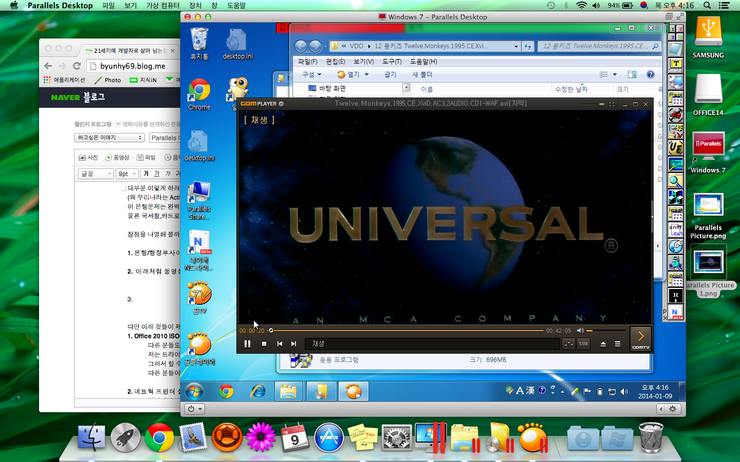Image resolution: width=740 pixels, height=462 pixels.
Task: Select the 곰TV desktop shortcut
Action: 200,298
